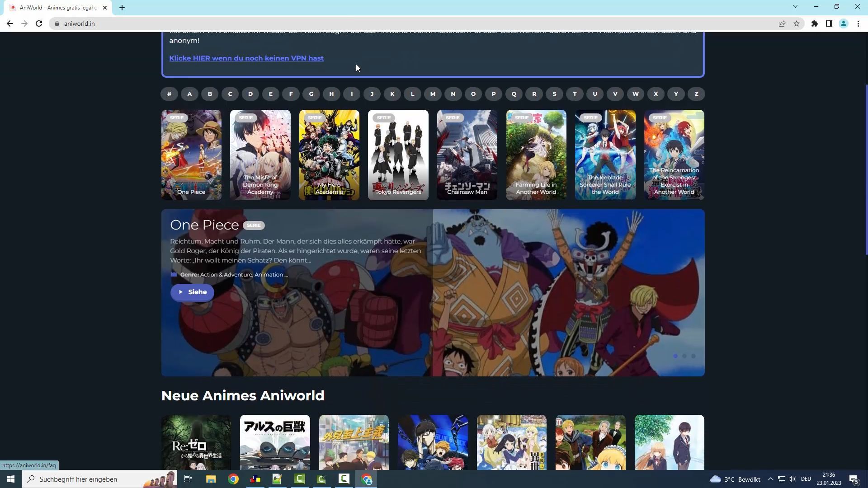Go back using the browser back arrow

tap(10, 23)
